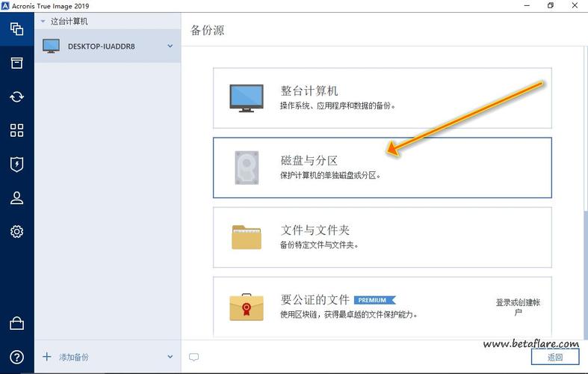Click description 操作系统、应用程序和数据的备份。
Screen dimensions: 588x374
coord(338,105)
